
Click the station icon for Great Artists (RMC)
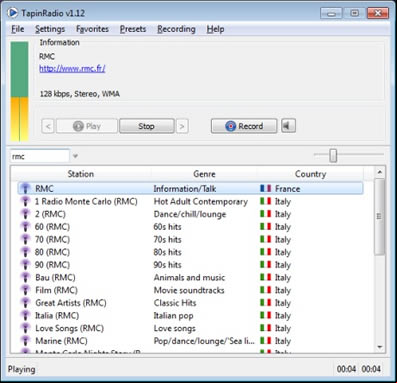tap(25, 303)
